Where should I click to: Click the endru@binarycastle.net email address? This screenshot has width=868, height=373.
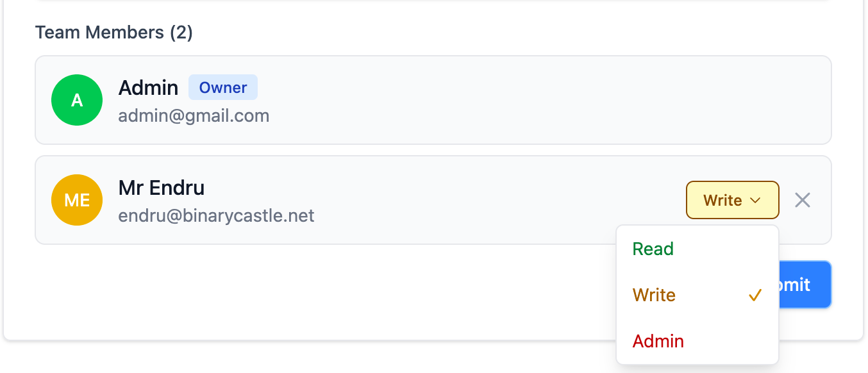tap(216, 215)
